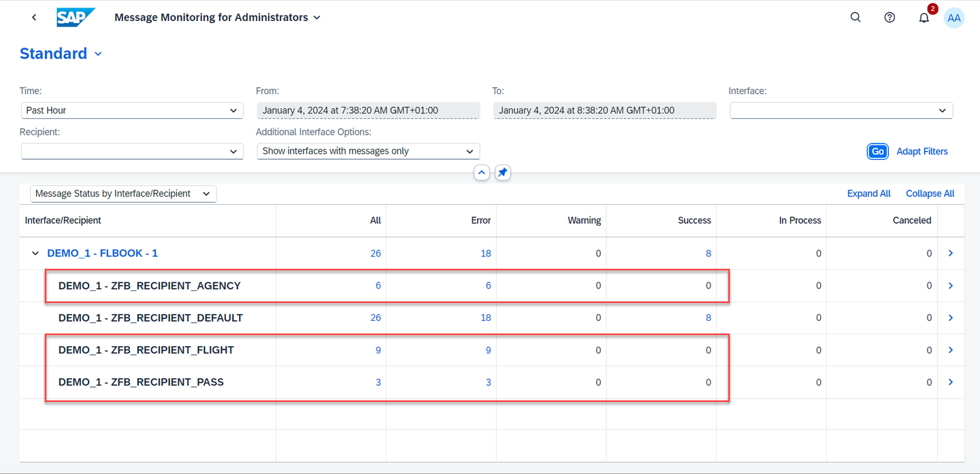
Task: Open All count 26 for ZFB_RECIPIENT_DEFAULT
Action: (x=375, y=318)
